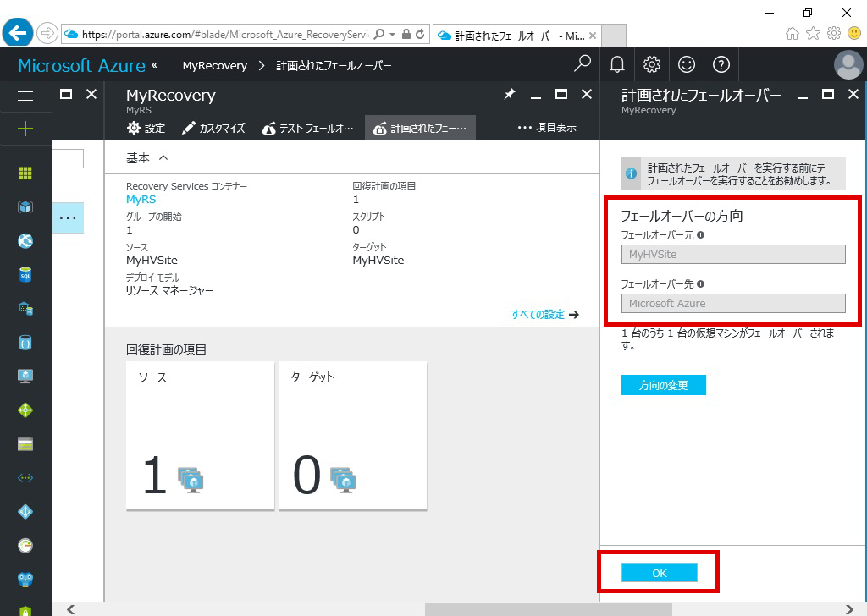Click 設定 in MyRecovery toolbar
Viewport: 867px width, 616px height.
146,128
